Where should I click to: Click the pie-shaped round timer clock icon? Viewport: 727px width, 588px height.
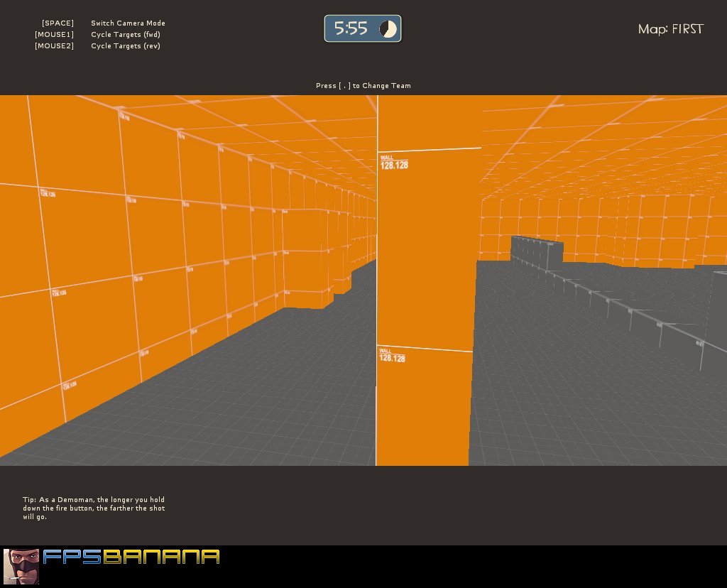pyautogui.click(x=388, y=28)
